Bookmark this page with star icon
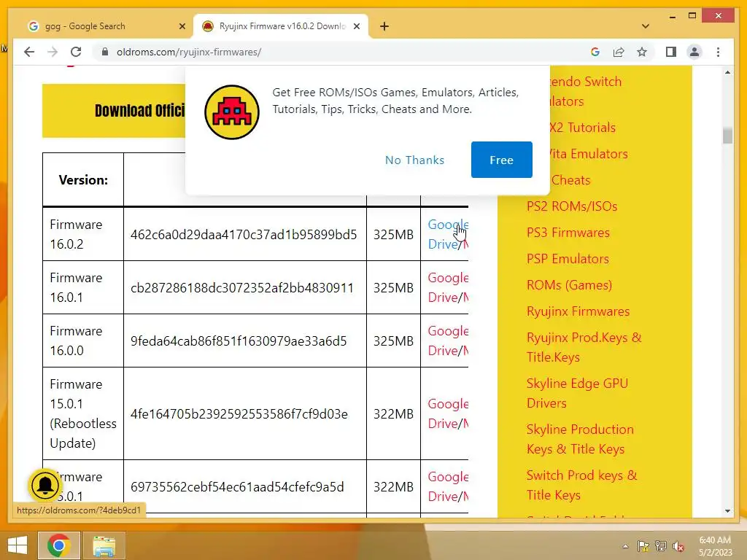Viewport: 747px width, 560px height. [642, 52]
